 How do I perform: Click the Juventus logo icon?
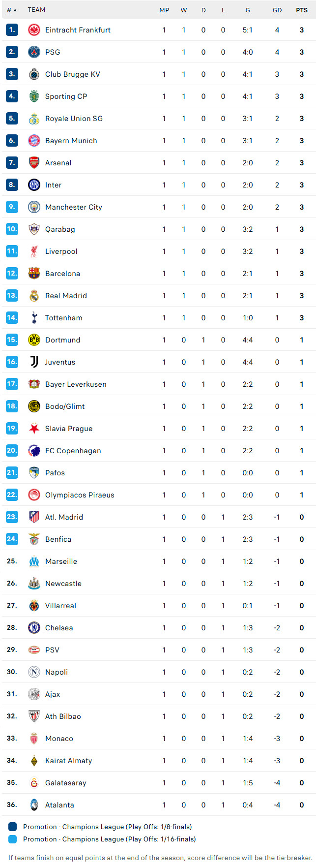click(34, 362)
